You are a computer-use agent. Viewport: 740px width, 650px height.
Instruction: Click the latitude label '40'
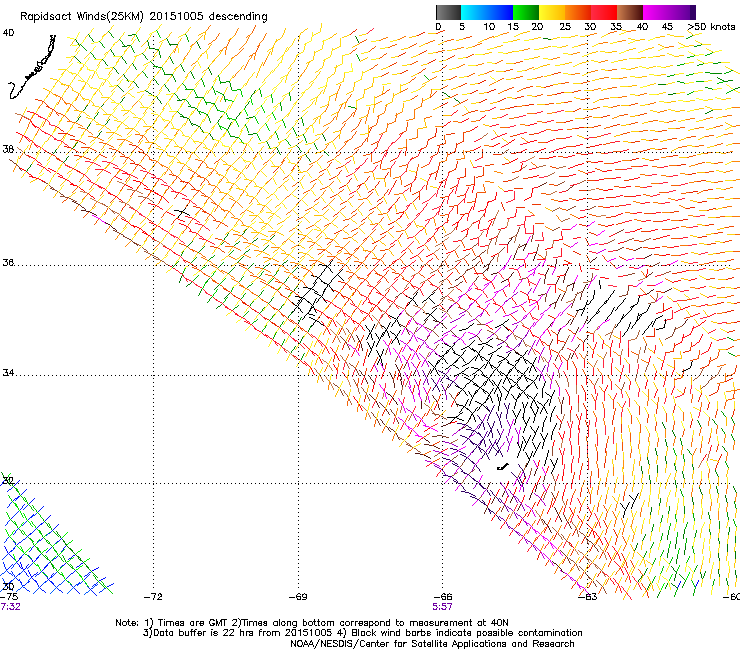point(8,33)
